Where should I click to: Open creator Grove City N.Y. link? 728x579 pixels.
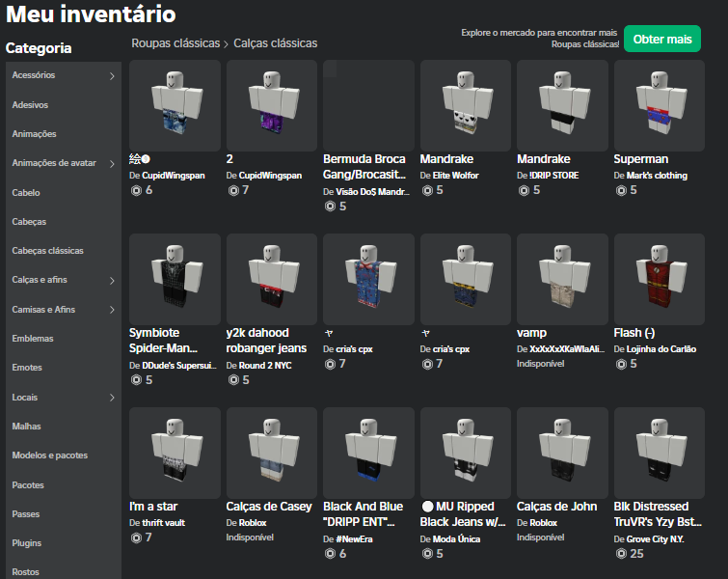pyautogui.click(x=655, y=539)
